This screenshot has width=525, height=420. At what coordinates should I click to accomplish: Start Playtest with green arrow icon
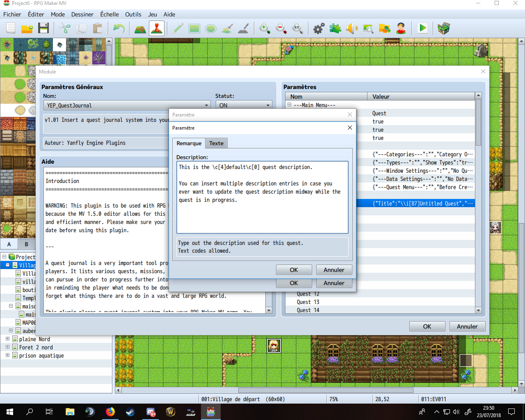click(x=422, y=28)
